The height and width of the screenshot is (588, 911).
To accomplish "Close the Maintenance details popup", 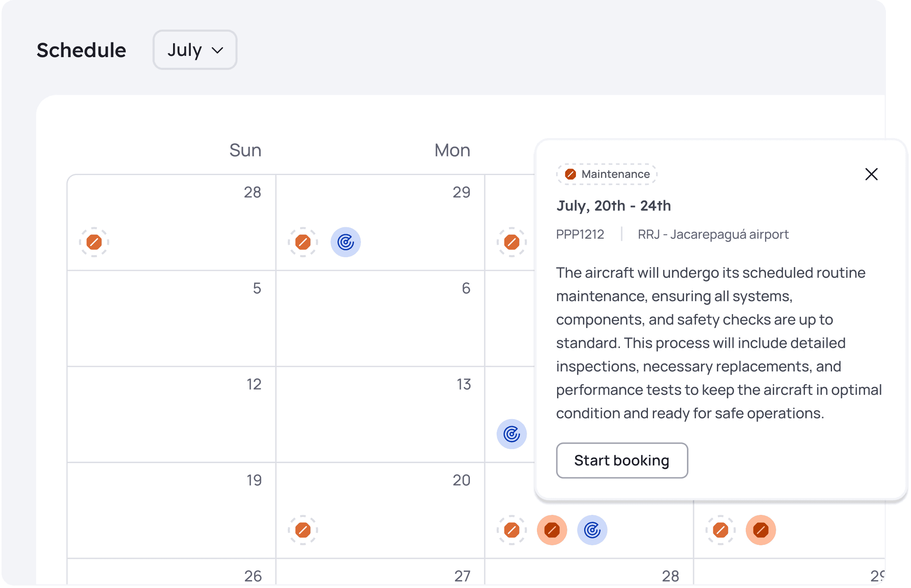I will [871, 174].
